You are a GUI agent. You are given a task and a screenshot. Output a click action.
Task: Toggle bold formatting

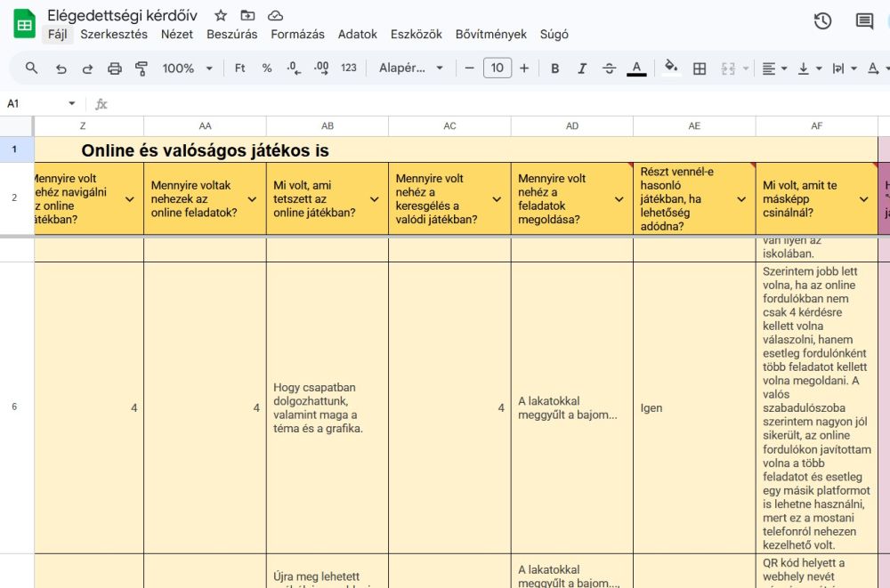(x=555, y=68)
